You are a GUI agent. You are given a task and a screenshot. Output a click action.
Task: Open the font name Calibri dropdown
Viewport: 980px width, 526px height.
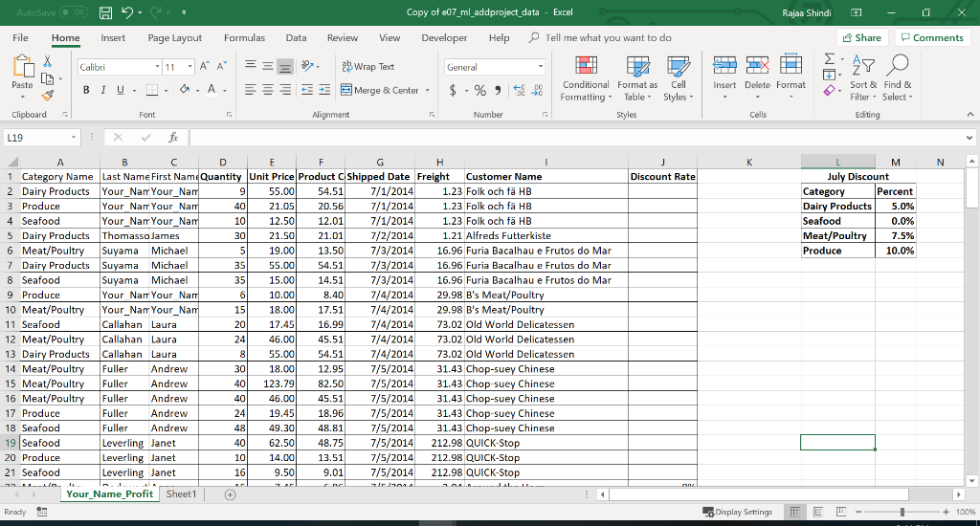157,67
